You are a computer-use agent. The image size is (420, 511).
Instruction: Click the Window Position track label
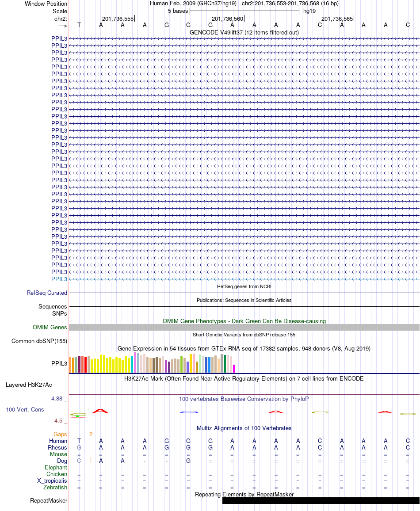[x=46, y=4]
